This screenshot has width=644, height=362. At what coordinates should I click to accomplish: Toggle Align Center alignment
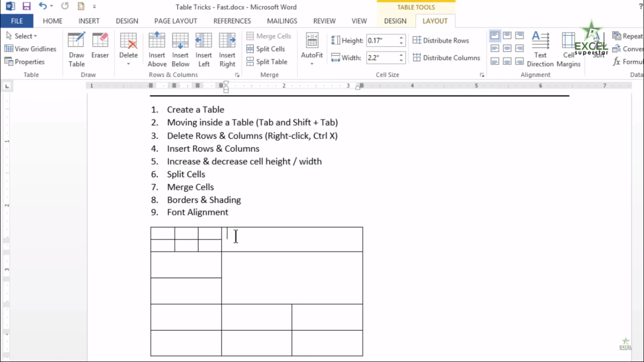click(x=507, y=48)
